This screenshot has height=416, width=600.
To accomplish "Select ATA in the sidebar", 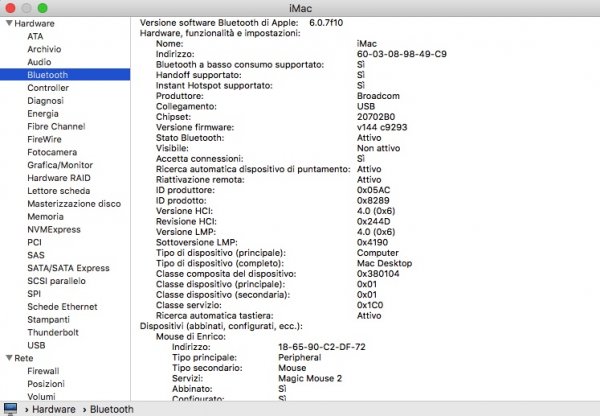I will [x=35, y=36].
